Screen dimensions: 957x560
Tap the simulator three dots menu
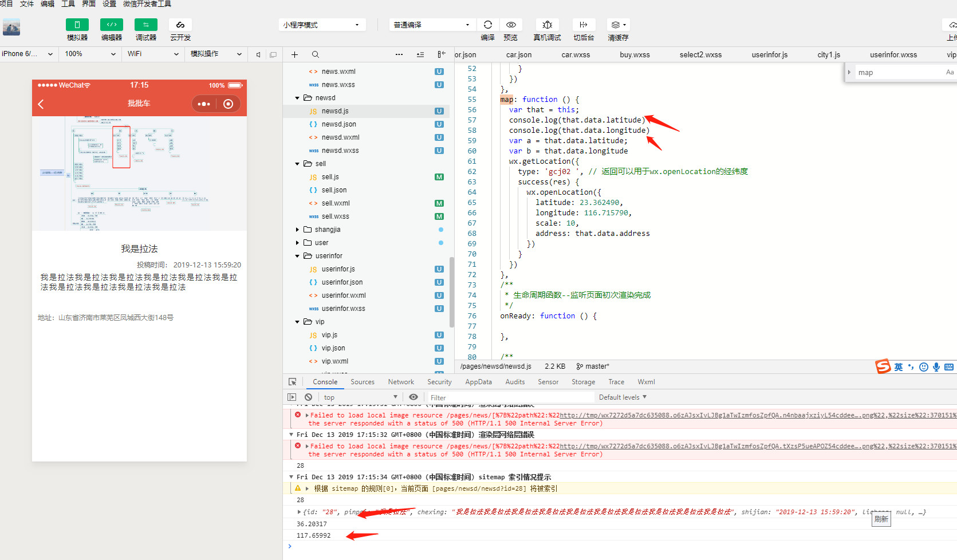tap(204, 104)
